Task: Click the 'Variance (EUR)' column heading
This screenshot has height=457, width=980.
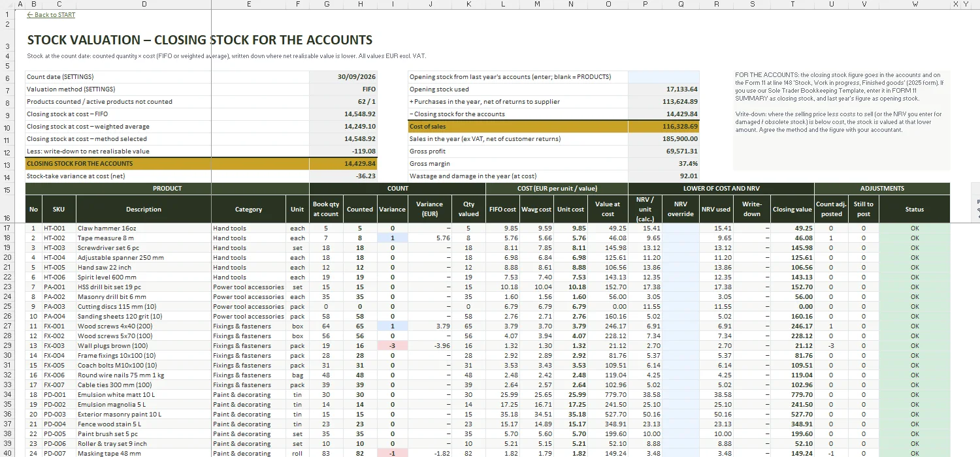Action: (x=429, y=210)
